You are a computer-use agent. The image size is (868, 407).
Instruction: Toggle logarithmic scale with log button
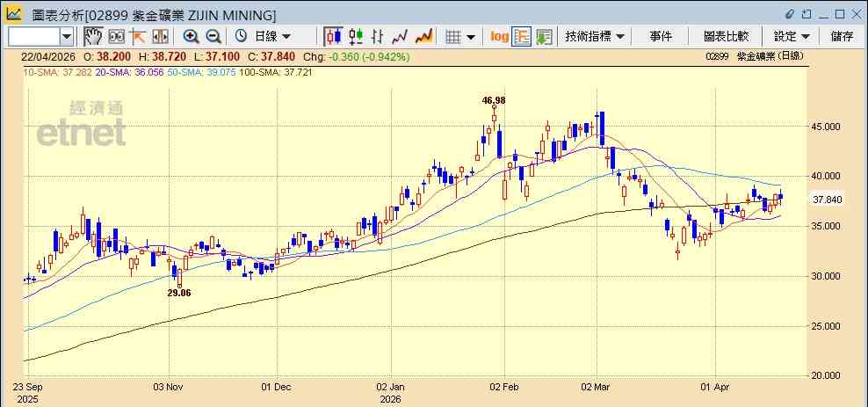point(499,37)
